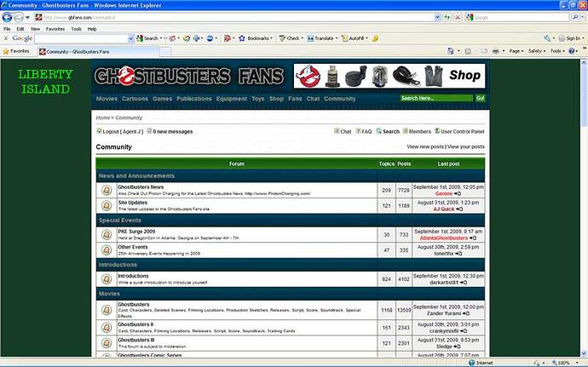Image resolution: width=588 pixels, height=367 pixels.
Task: Click the Stop loading X icon
Action: pos(458,17)
